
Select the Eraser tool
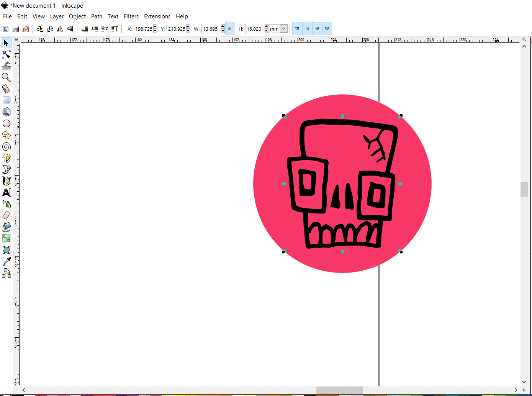pos(6,215)
